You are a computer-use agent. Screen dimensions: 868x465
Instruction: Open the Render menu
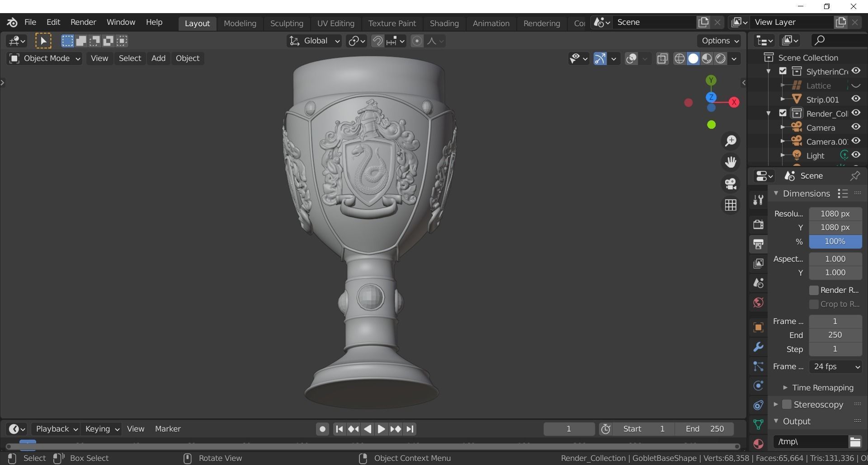pyautogui.click(x=83, y=22)
